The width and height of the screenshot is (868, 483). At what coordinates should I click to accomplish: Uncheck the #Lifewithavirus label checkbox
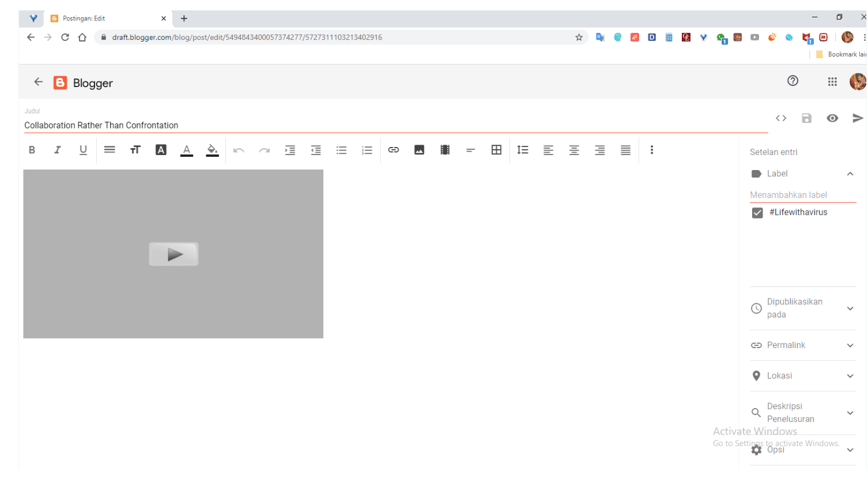point(757,213)
